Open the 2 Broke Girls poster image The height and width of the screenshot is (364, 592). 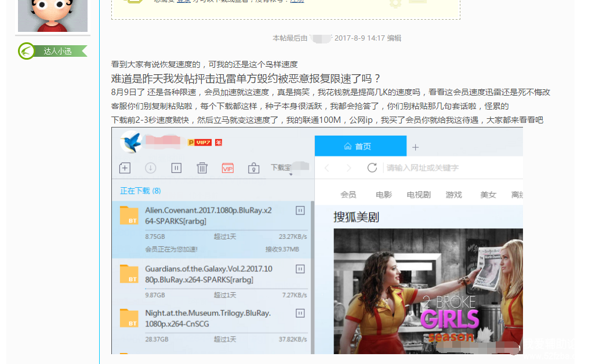(428, 291)
